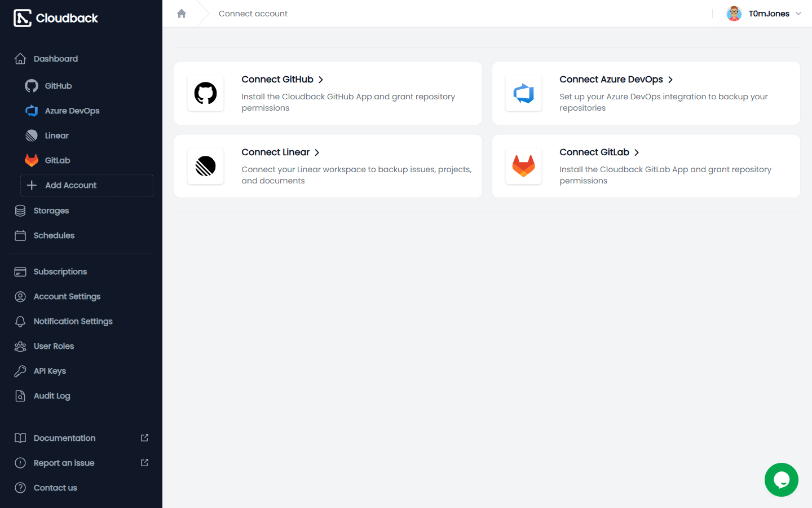Open Account Settings page

[81, 296]
